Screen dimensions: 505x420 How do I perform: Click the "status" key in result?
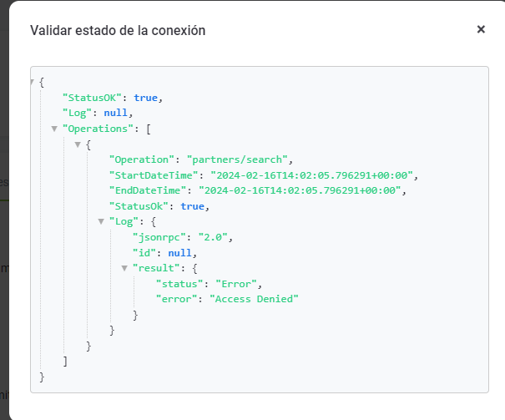pos(182,284)
